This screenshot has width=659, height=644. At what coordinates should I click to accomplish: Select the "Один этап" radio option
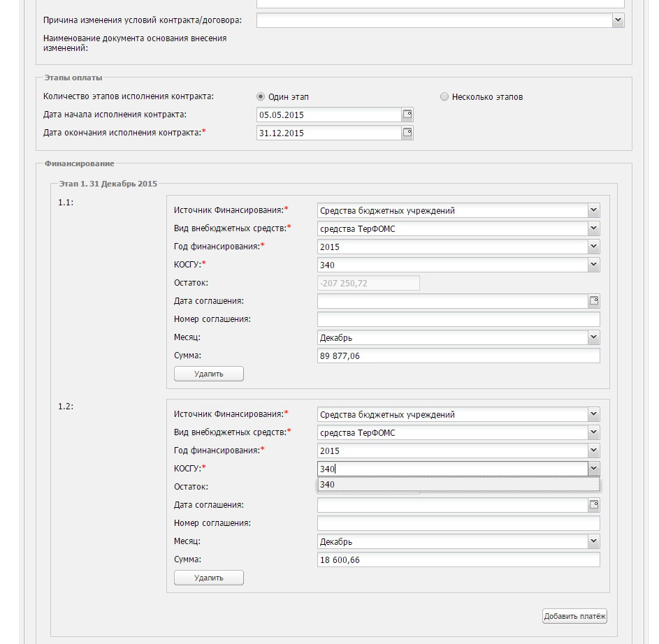click(x=261, y=97)
